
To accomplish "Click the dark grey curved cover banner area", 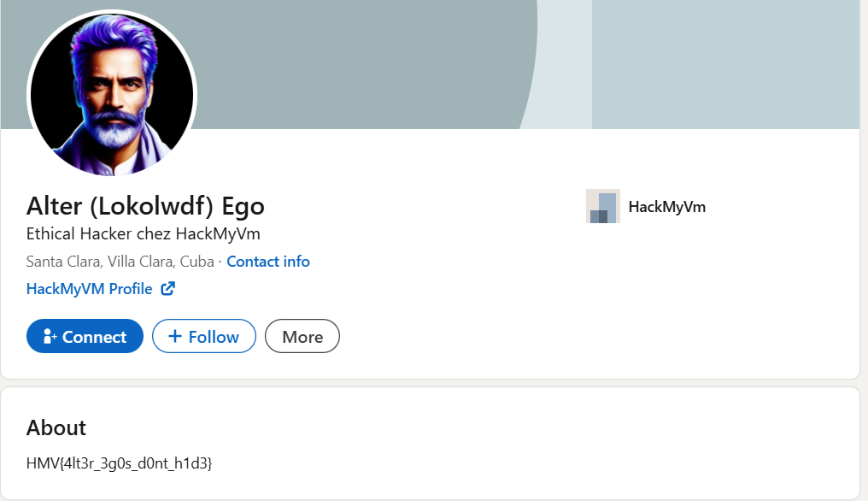I will [x=359, y=60].
